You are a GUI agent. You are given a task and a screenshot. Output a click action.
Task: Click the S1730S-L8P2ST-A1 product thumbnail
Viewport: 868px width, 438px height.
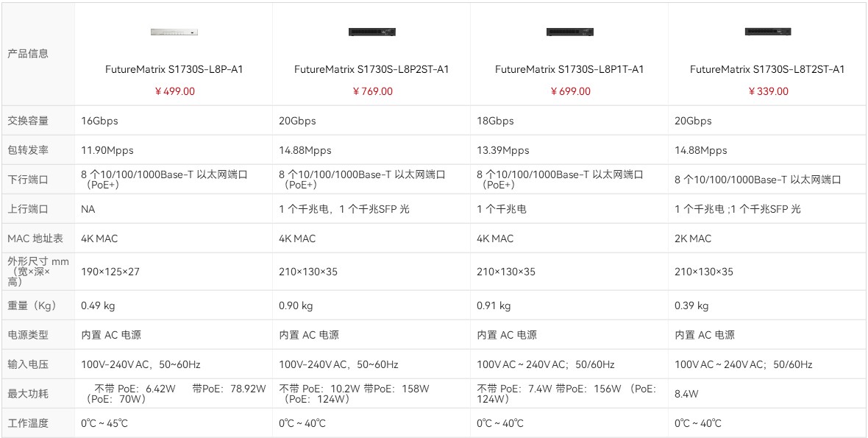[371, 32]
